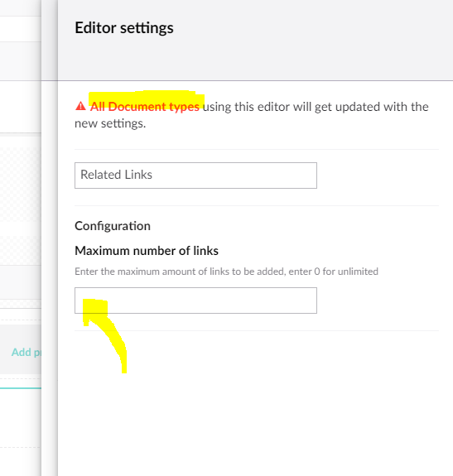
Task: Click the grey box surrounding the 'Add p' link
Action: click(21, 349)
